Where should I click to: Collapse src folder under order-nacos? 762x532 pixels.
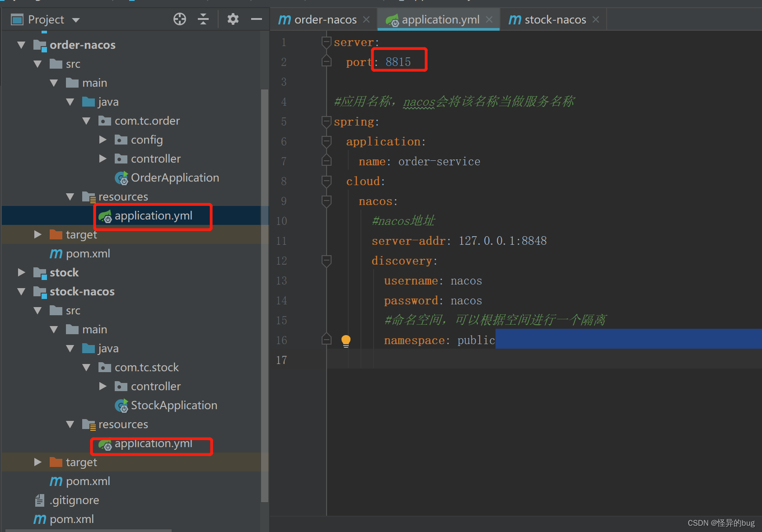click(37, 64)
